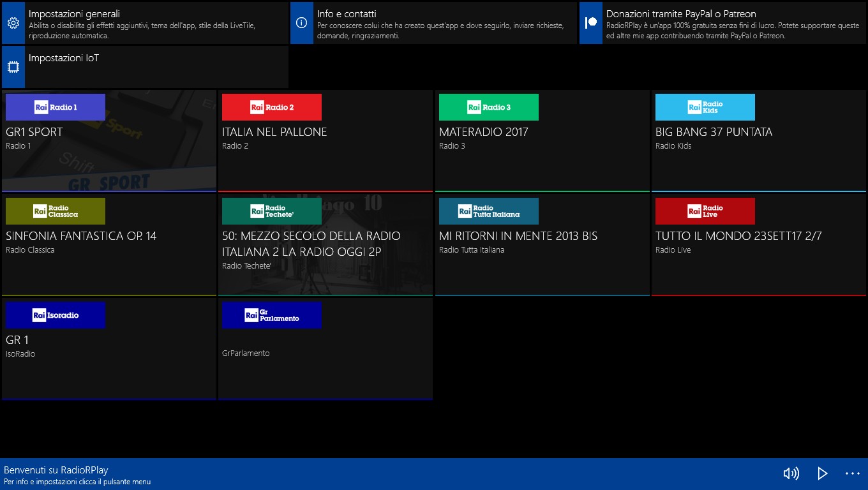The height and width of the screenshot is (490, 868).
Task: Click the IsoRadio station label
Action: [20, 354]
